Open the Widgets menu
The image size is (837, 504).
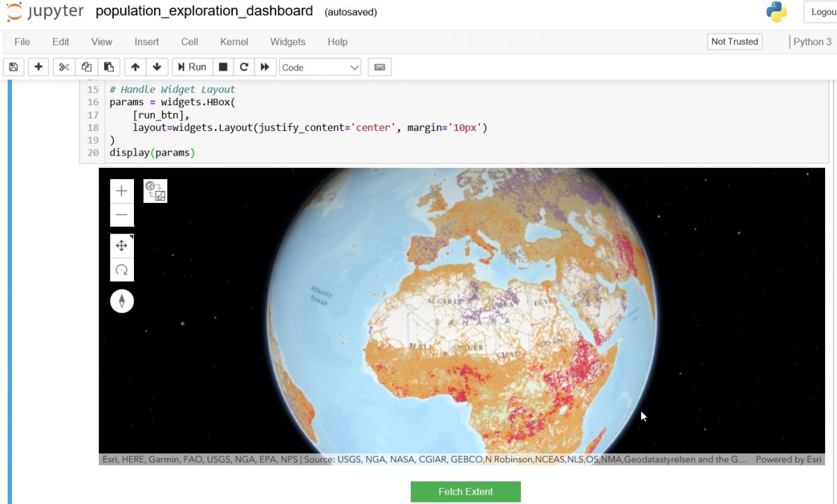[287, 42]
